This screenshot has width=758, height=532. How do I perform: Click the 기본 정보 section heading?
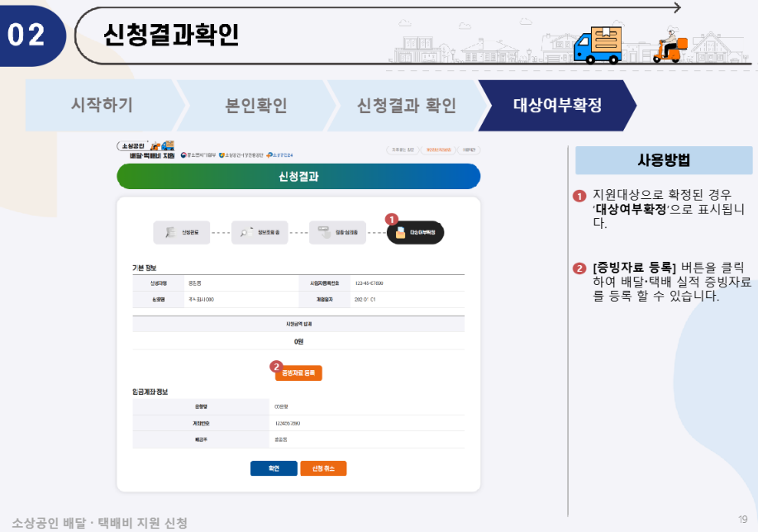pyautogui.click(x=144, y=268)
